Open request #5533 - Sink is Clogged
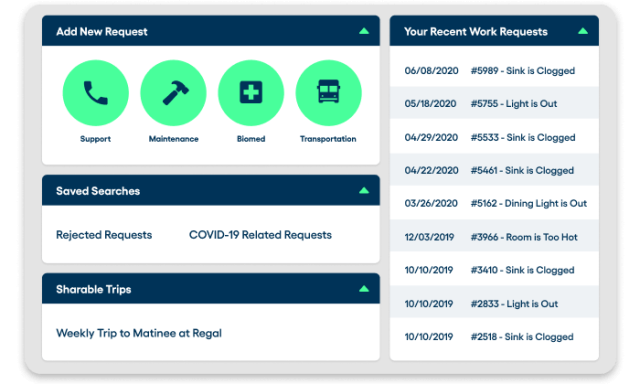 coord(523,138)
